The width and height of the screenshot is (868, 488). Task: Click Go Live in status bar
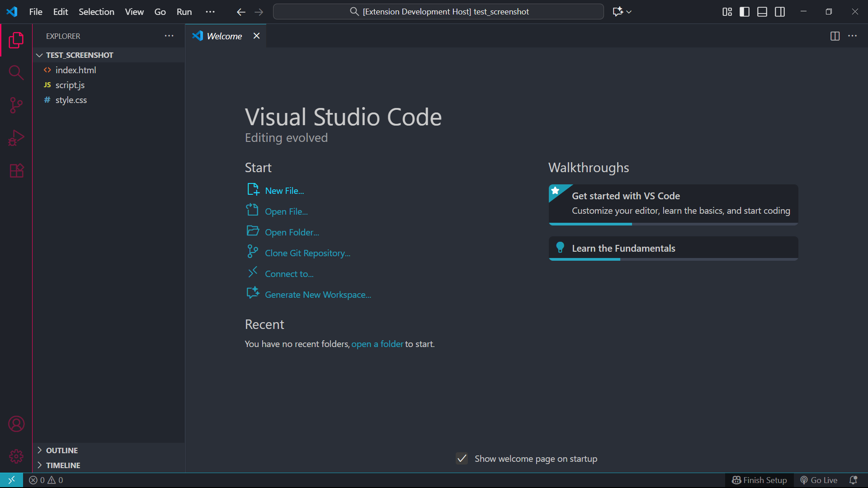point(819,480)
